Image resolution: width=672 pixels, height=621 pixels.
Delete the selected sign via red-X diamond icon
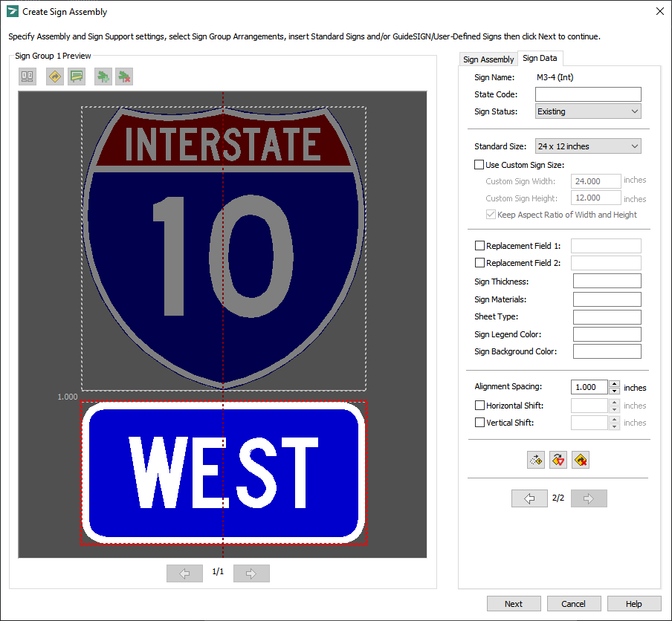(x=581, y=460)
